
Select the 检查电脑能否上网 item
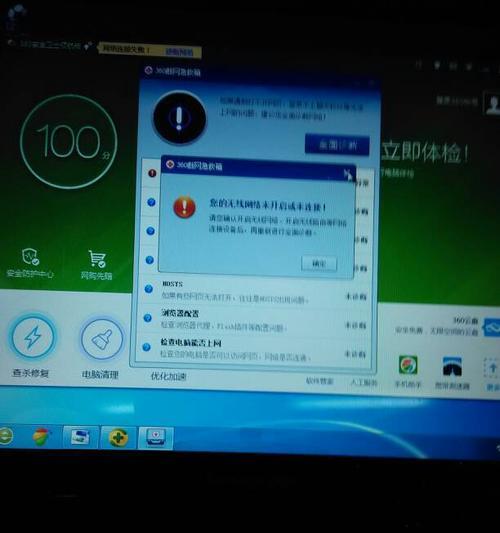tap(255, 349)
